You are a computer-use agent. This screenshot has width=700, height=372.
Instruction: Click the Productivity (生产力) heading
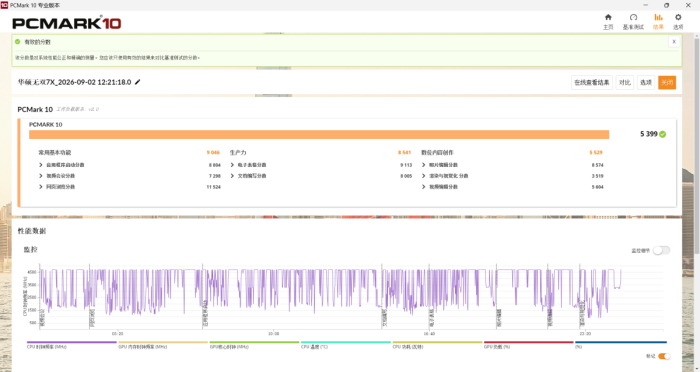point(238,153)
